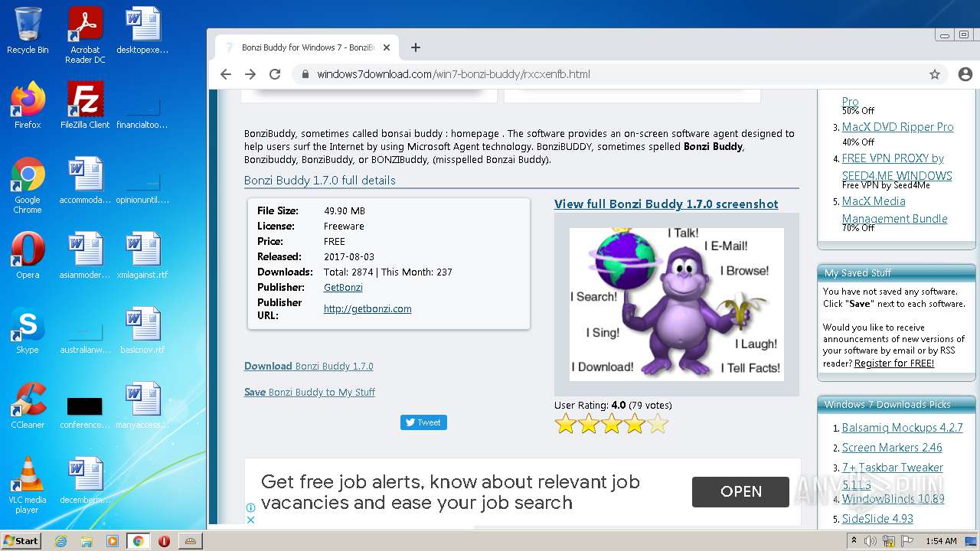The height and width of the screenshot is (551, 980).
Task: Click the Tweet button
Action: (423, 422)
